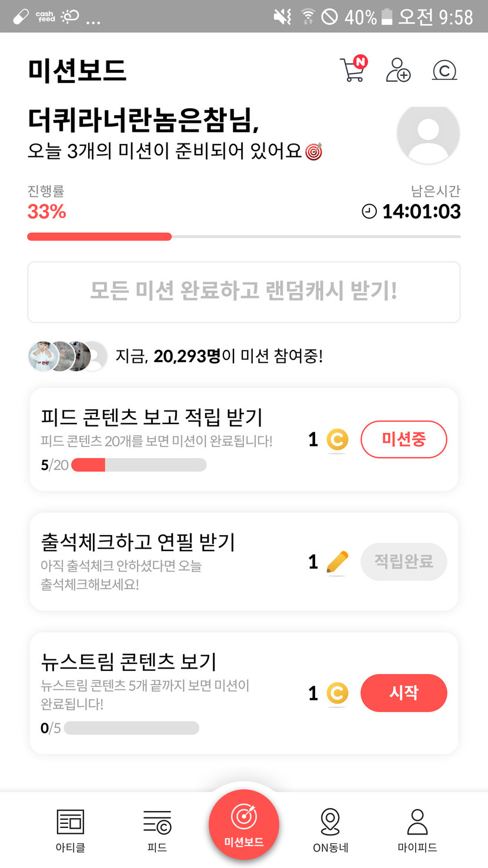Open the shopping cart icon
The width and height of the screenshot is (488, 868).
coord(353,70)
